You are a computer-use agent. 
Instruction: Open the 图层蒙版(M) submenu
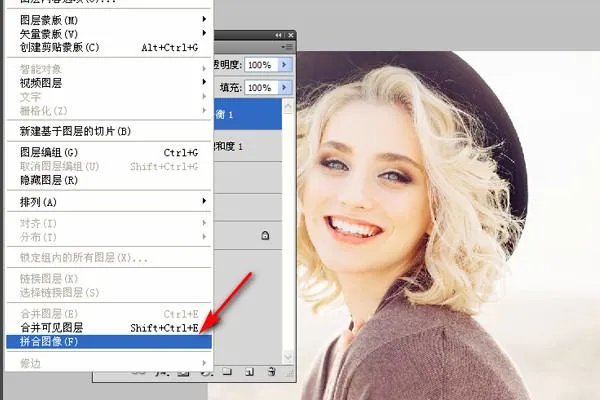109,20
